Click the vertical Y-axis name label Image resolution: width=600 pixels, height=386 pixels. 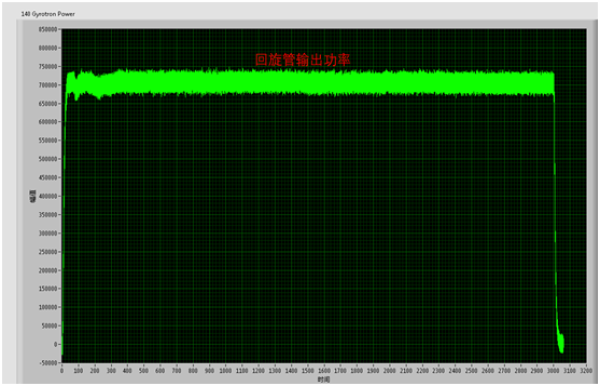pos(33,196)
